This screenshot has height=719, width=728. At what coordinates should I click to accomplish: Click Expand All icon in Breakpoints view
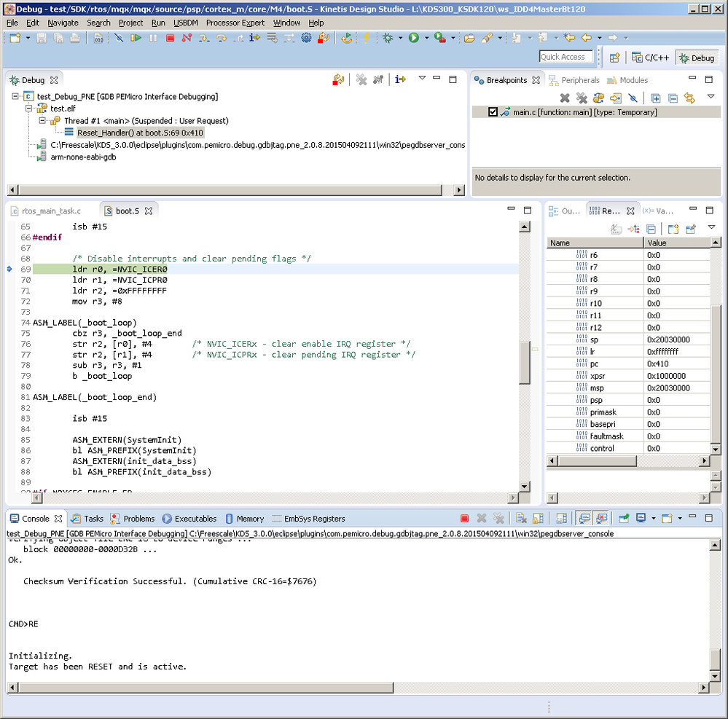pyautogui.click(x=655, y=98)
